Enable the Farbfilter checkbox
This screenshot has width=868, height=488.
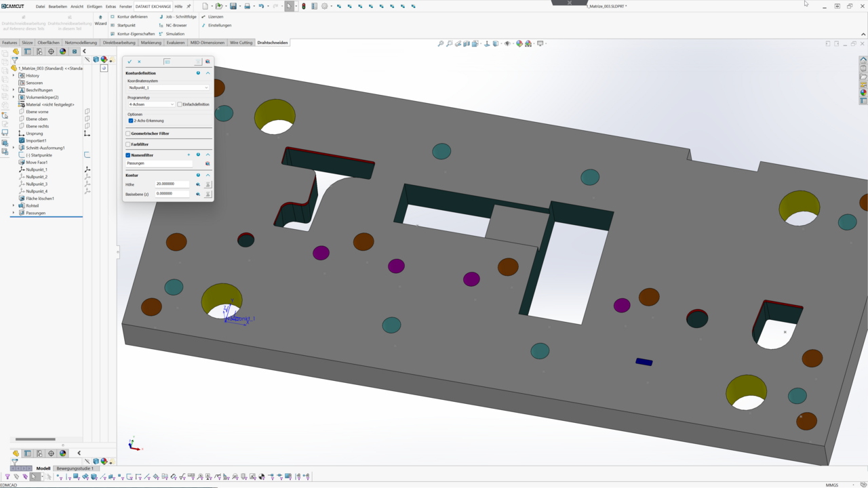tap(128, 144)
